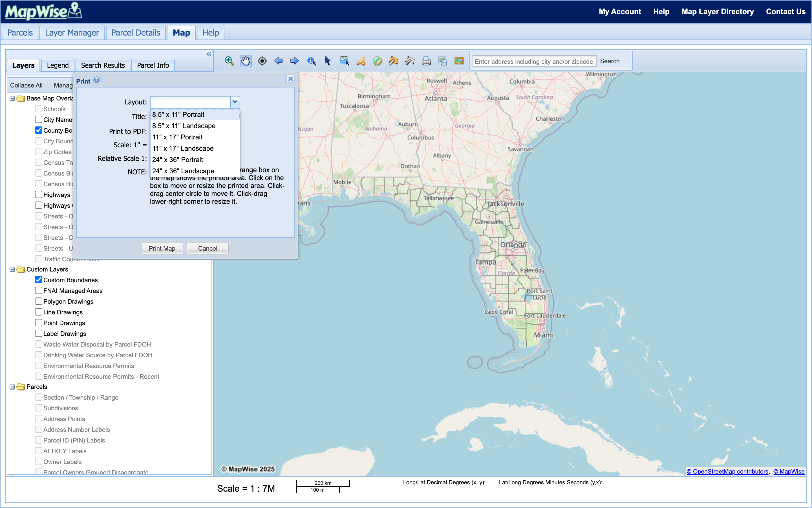Screen dimensions: 812x508
Task: Choose 11" x 17" Landscape layout
Action: (195, 148)
